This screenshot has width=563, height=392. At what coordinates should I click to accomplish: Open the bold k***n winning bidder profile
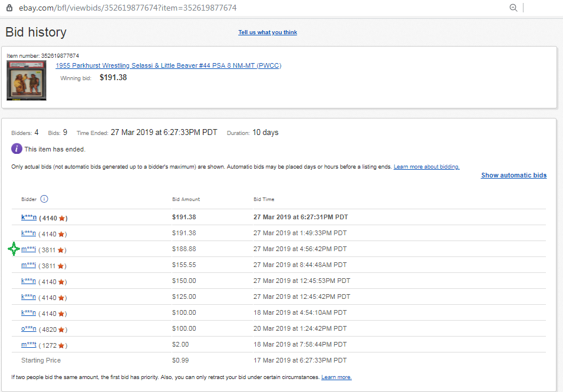(x=29, y=218)
